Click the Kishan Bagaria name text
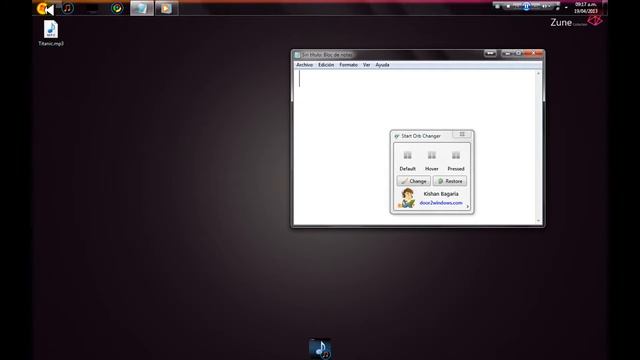 [441, 194]
